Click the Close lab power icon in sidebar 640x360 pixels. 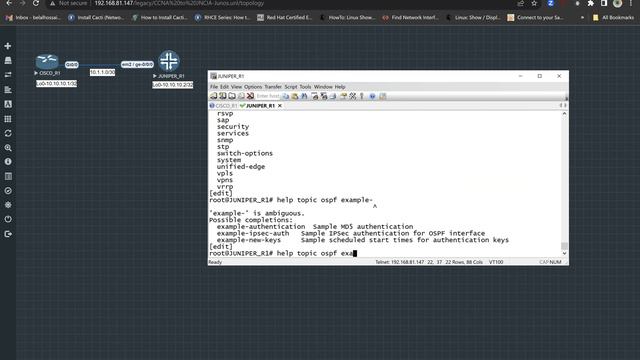[8, 219]
